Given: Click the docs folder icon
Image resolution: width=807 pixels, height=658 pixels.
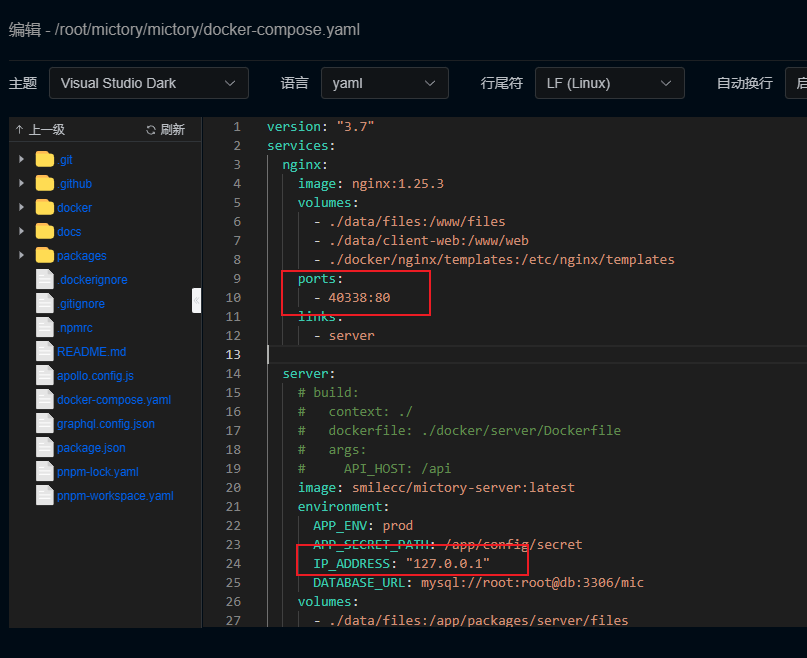Looking at the screenshot, I should tap(45, 232).
